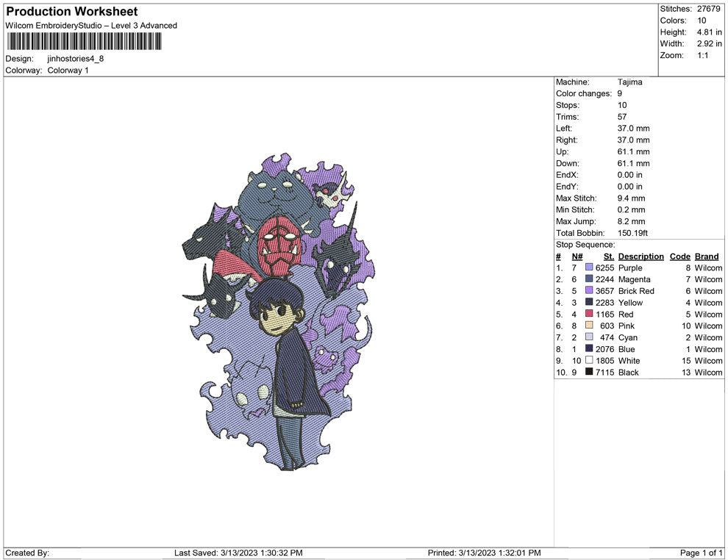Click the Black 7115 color swatch
The height and width of the screenshot is (560, 728).
pos(589,372)
